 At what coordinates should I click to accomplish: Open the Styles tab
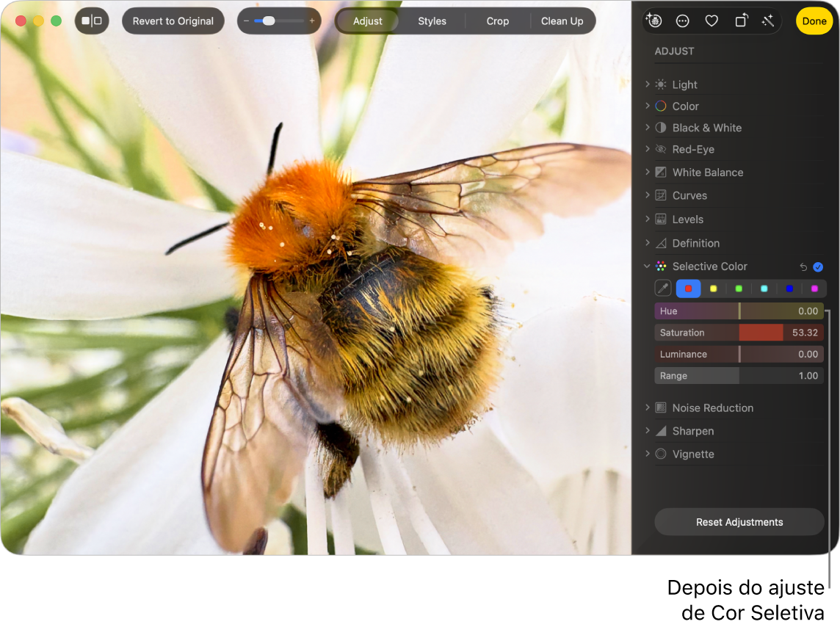click(432, 21)
